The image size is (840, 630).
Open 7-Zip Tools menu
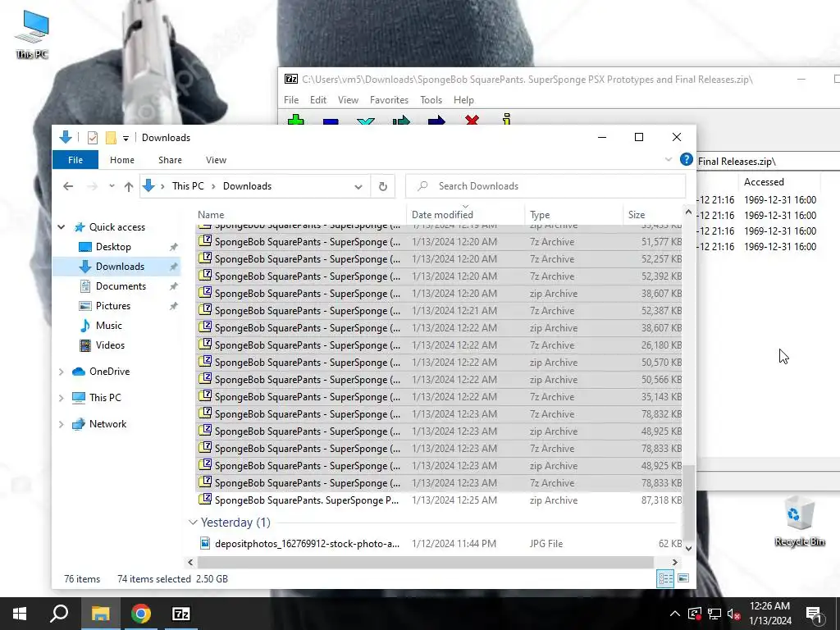(x=431, y=100)
